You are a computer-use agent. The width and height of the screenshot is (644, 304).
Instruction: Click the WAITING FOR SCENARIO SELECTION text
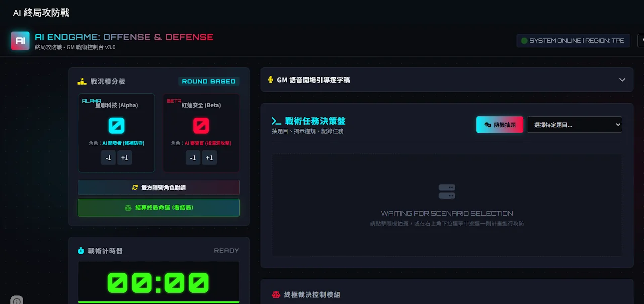coord(447,213)
